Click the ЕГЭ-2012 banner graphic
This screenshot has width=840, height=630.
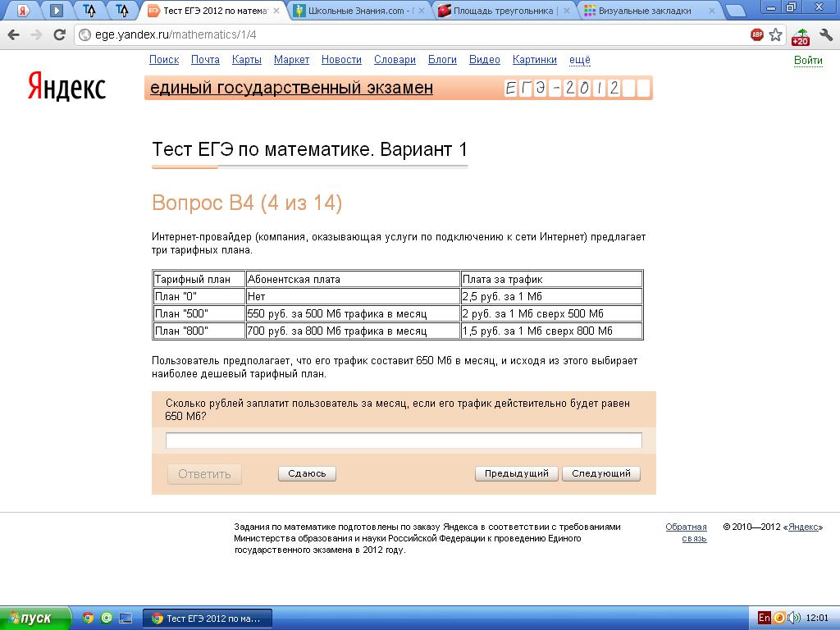[577, 88]
